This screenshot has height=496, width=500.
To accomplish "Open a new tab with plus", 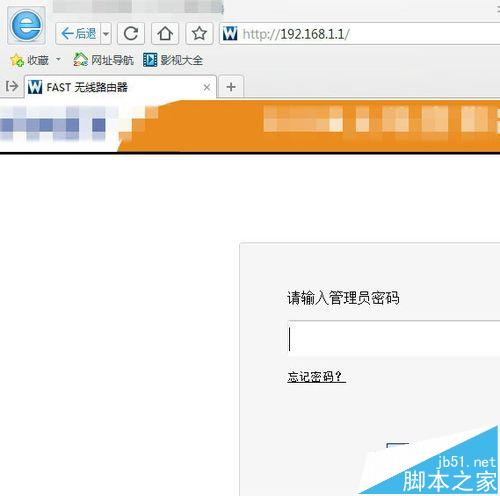I will [231, 87].
